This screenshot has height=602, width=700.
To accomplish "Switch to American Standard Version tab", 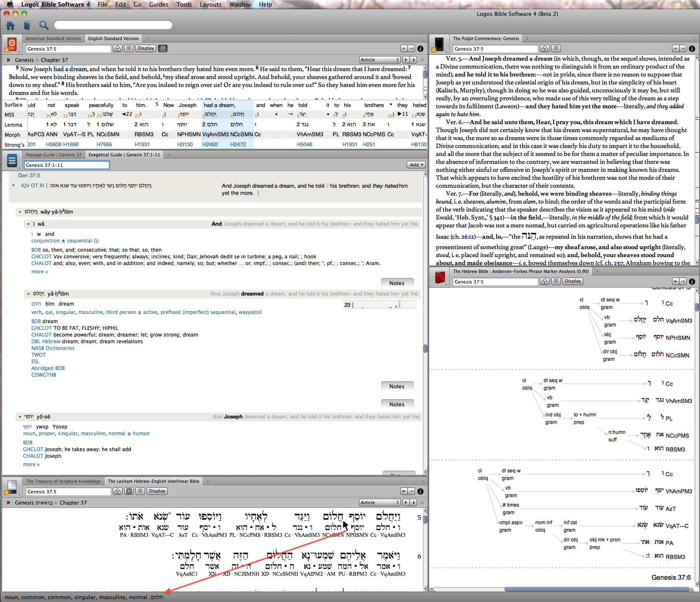I will [53, 38].
